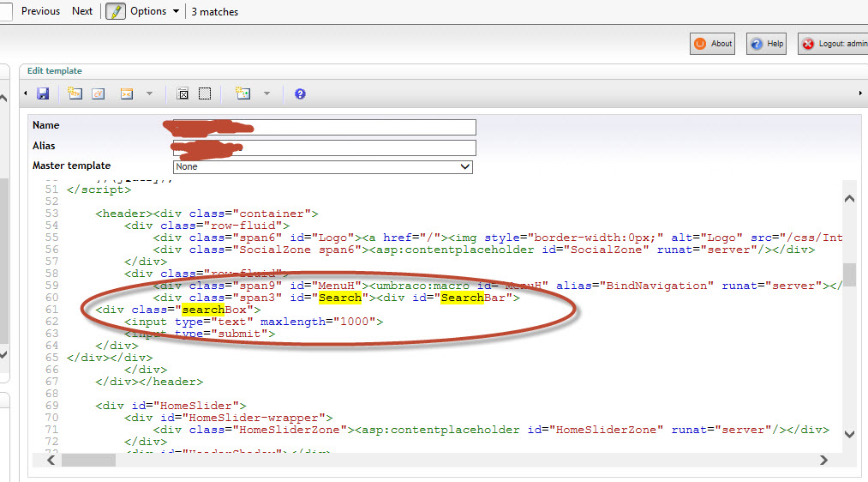The height and width of the screenshot is (482, 868).
Task: Click into the Alias input field
Action: coord(325,148)
